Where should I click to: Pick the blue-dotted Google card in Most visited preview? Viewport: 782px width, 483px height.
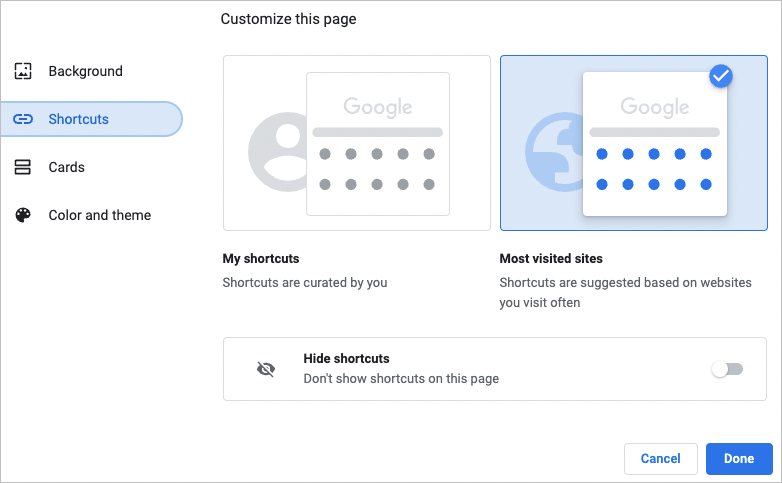coord(654,143)
